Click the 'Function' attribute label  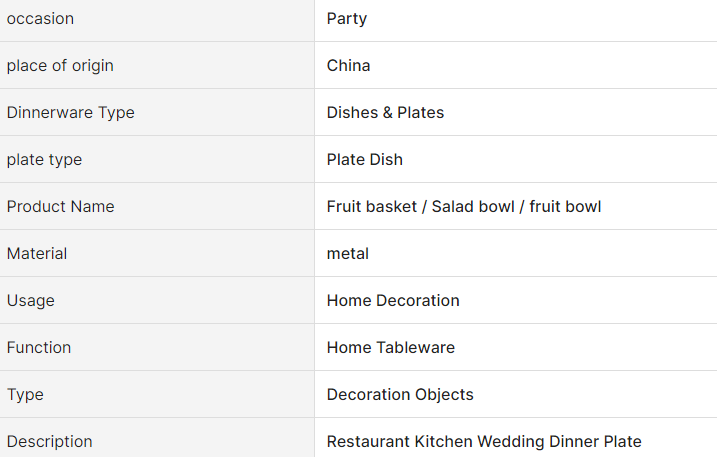pyautogui.click(x=39, y=348)
